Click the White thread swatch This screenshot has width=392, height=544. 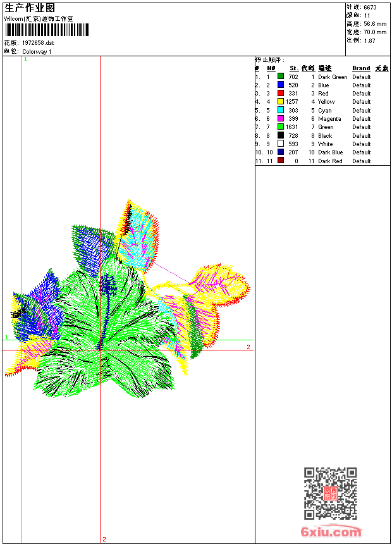[x=281, y=144]
